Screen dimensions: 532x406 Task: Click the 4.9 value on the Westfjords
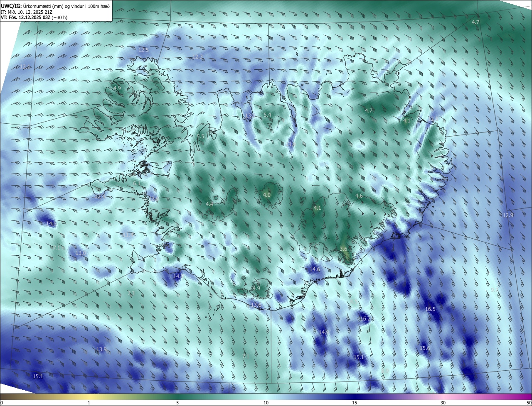coord(117,88)
